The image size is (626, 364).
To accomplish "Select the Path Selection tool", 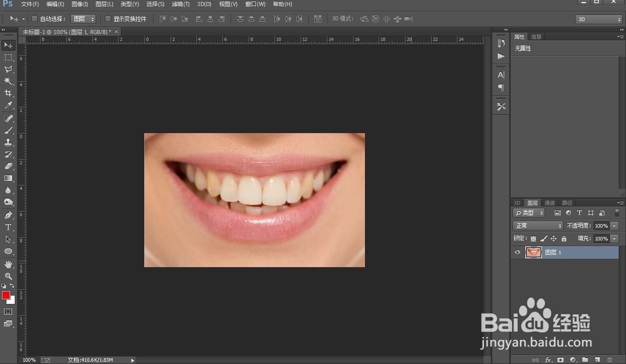I will 8,239.
